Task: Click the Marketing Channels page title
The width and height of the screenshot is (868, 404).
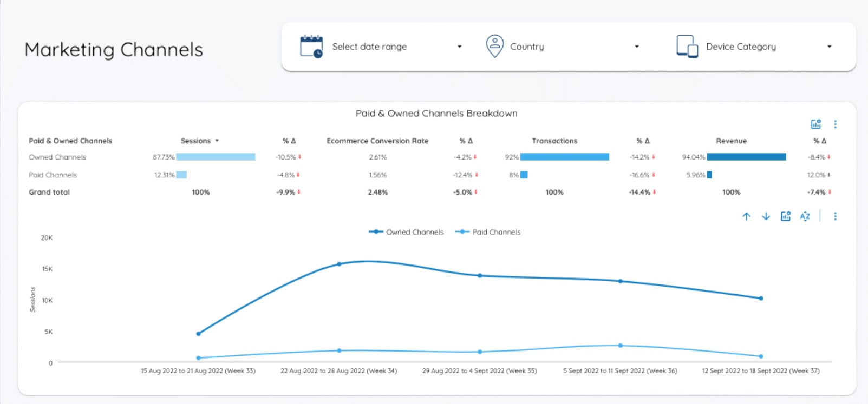Action: click(114, 50)
